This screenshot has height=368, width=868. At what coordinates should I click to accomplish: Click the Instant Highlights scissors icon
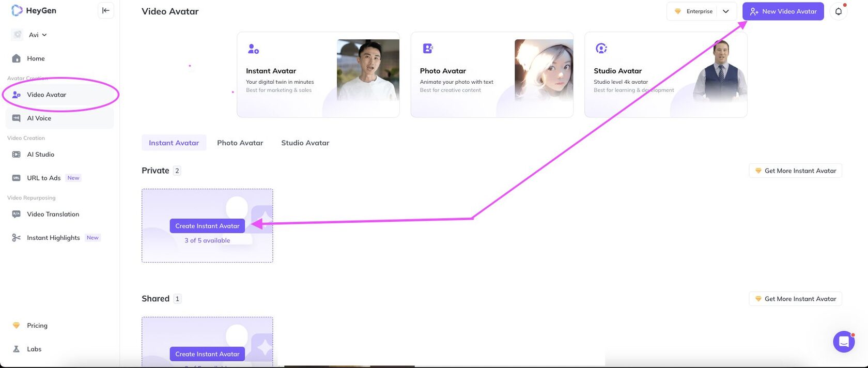pos(17,238)
